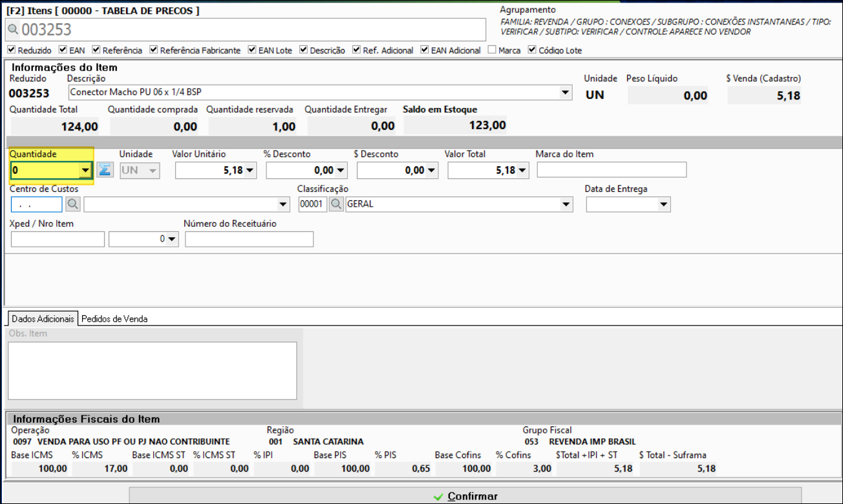843x504 pixels.
Task: Open the % Desconto dropdown arrow
Action: pos(341,171)
